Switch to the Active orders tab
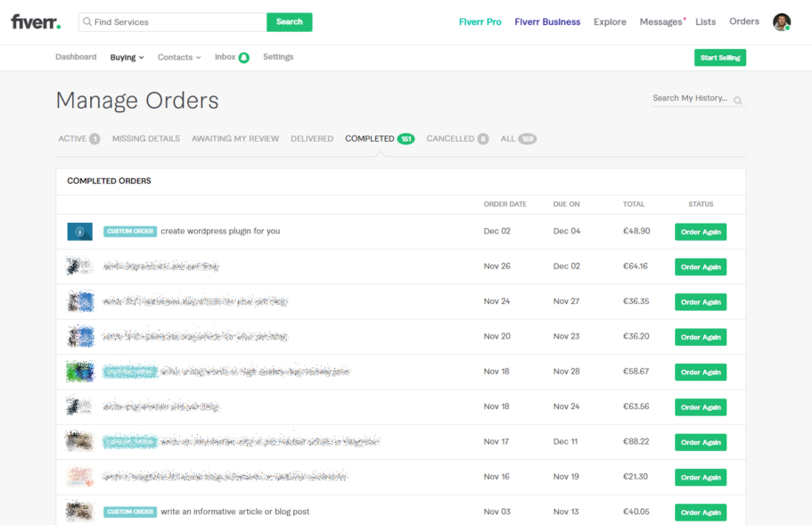The image size is (812, 525). tap(78, 139)
